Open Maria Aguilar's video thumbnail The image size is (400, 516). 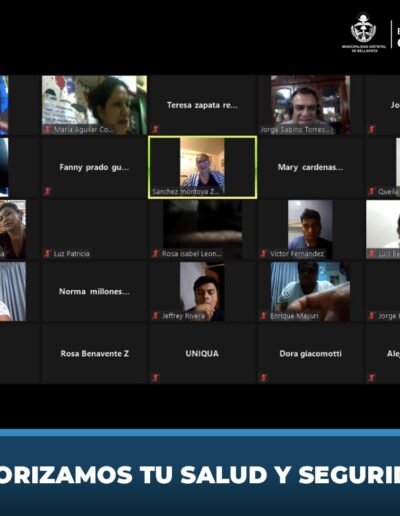[94, 105]
